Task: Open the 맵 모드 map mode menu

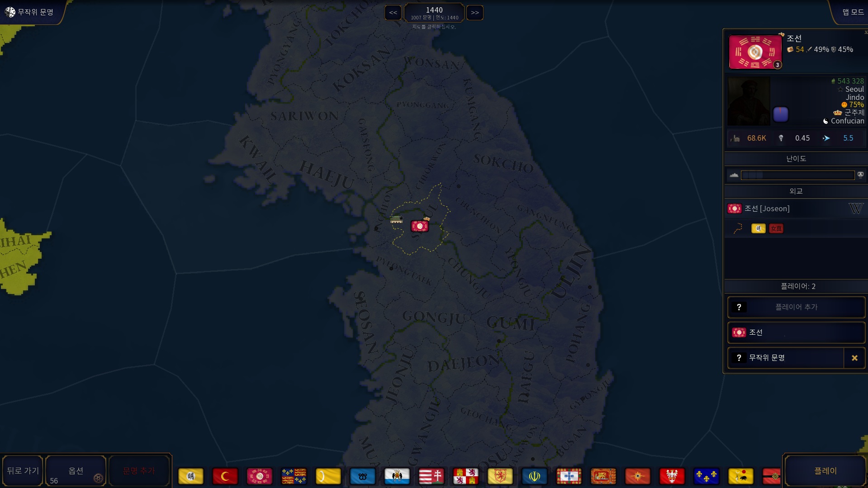Action: (852, 12)
